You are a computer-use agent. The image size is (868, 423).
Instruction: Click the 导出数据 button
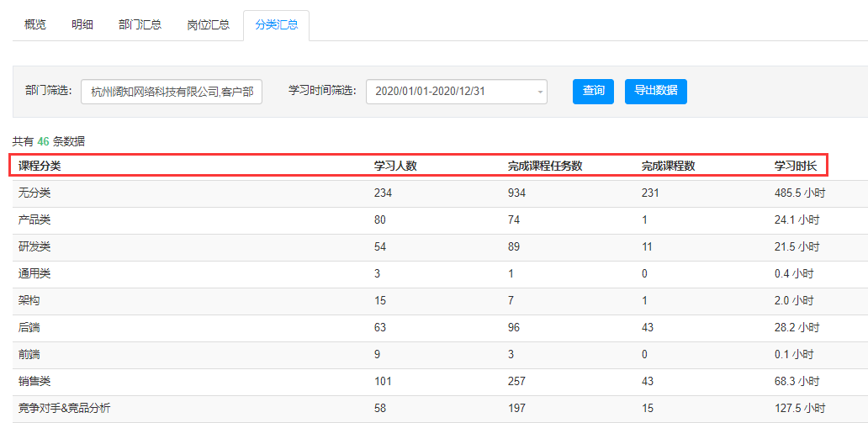click(656, 92)
